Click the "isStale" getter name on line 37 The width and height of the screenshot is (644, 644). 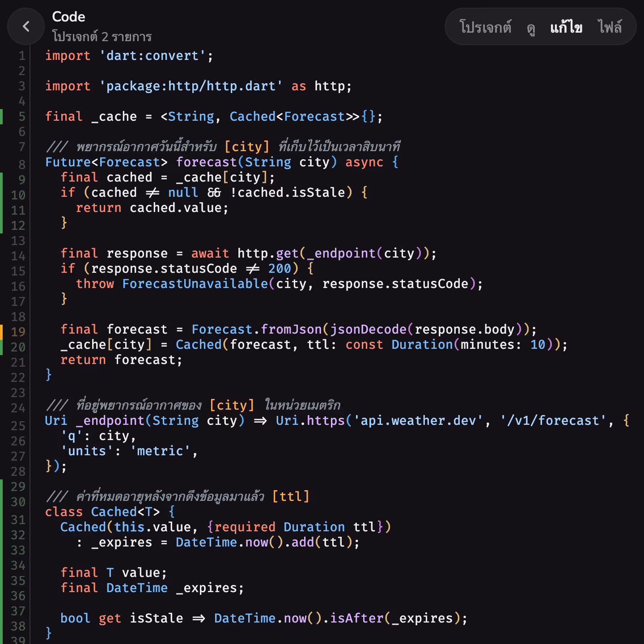[156, 619]
